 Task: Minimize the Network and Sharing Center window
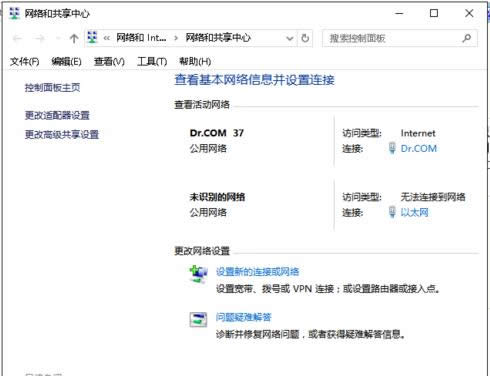pyautogui.click(x=399, y=13)
